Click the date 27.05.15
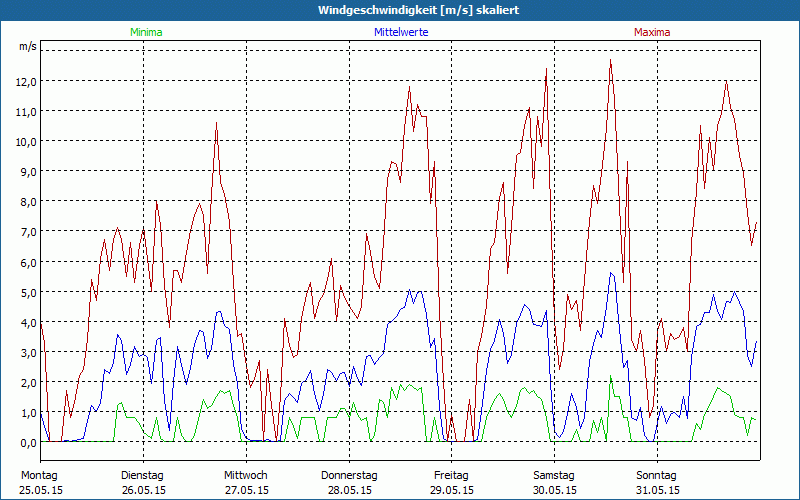The height and width of the screenshot is (500, 800). [x=247, y=490]
